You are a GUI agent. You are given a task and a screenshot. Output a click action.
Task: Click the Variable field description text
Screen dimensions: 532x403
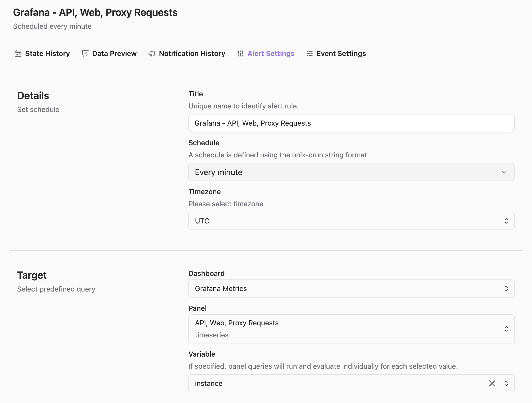pyautogui.click(x=323, y=366)
